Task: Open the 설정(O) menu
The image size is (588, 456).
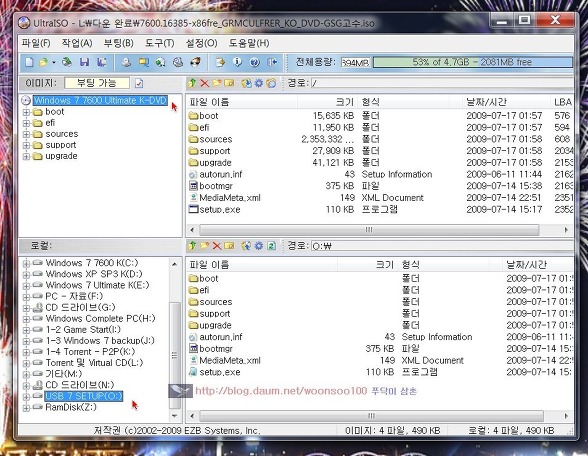Action: click(202, 43)
